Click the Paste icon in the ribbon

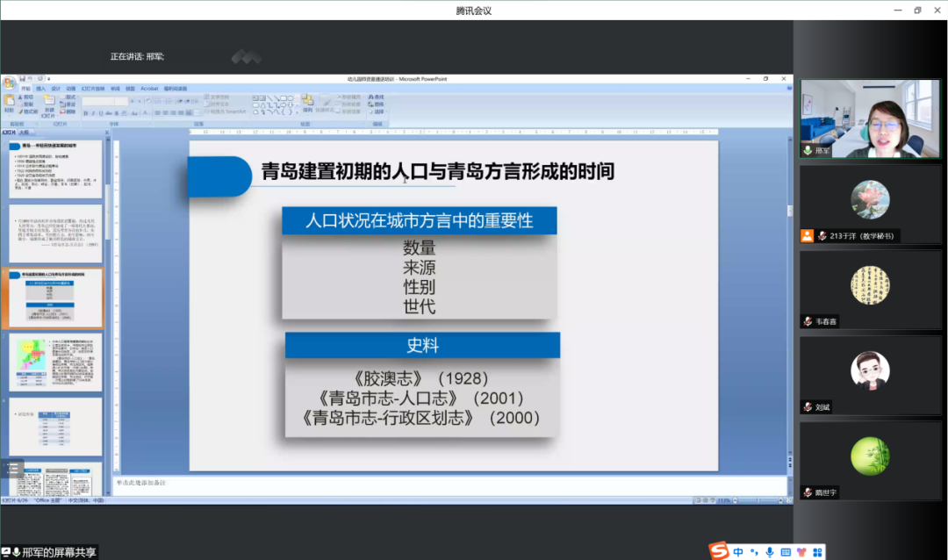tap(9, 103)
